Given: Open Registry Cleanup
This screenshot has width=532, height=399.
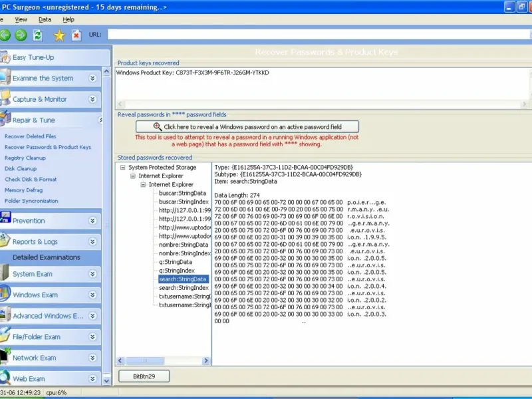Looking at the screenshot, I should tap(25, 158).
